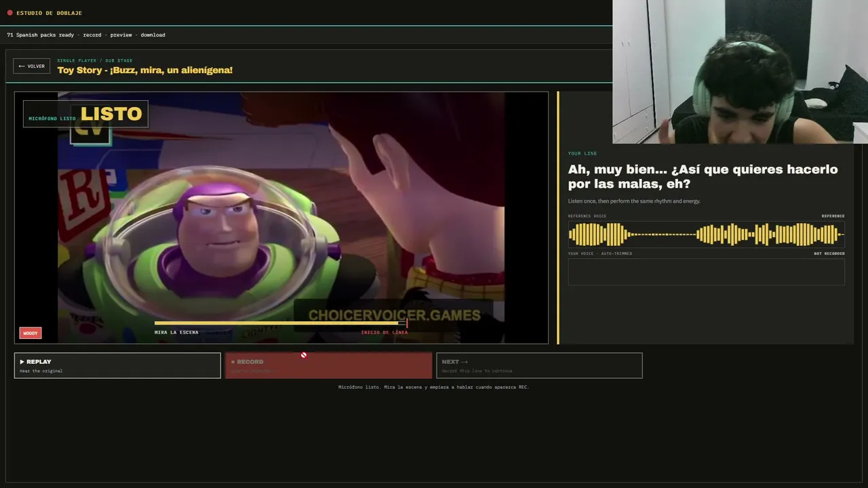Click the "YOUR VOICE · AUTO-TRIMMED" label

click(x=600, y=253)
